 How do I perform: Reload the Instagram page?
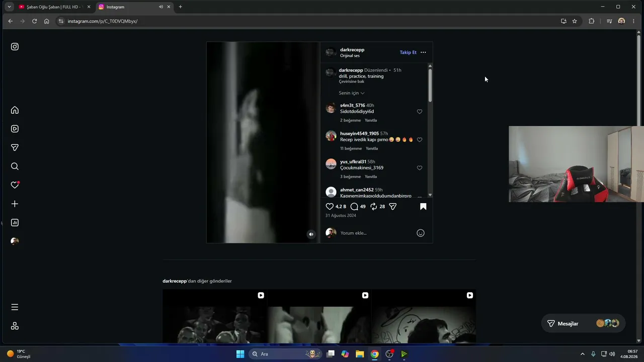[34, 21]
